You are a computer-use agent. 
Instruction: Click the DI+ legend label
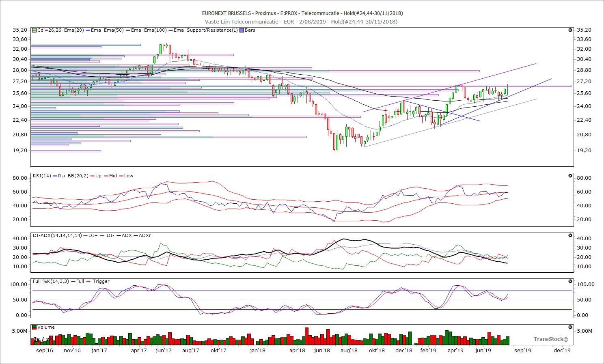coord(93,235)
